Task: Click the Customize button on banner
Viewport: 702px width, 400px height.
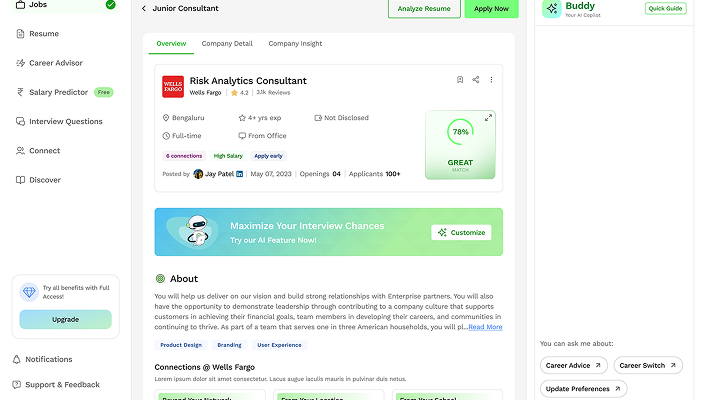Action: (461, 232)
